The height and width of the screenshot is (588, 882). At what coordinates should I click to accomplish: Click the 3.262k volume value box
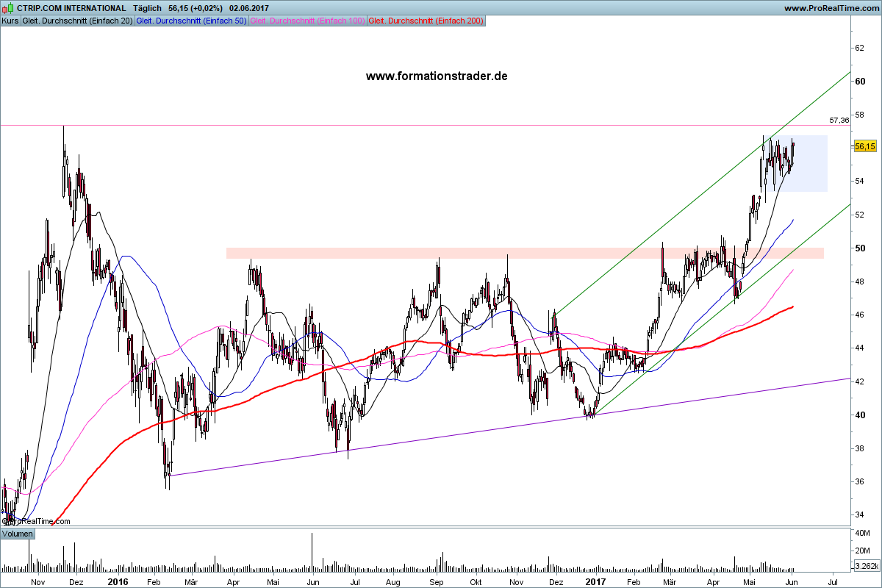click(x=864, y=566)
